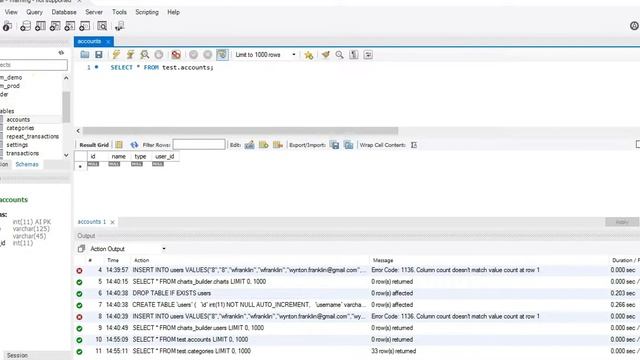640x360 pixels.
Task: Click the rollback transaction icon
Action: point(208,55)
